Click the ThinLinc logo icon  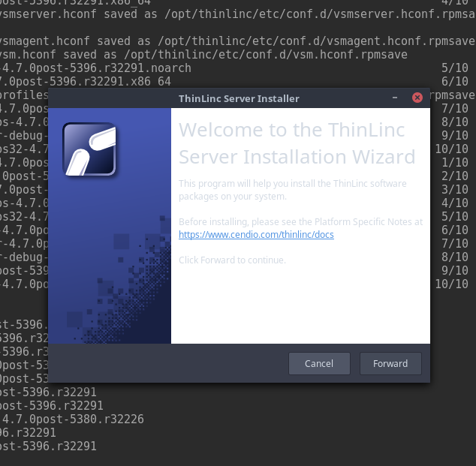(x=89, y=149)
